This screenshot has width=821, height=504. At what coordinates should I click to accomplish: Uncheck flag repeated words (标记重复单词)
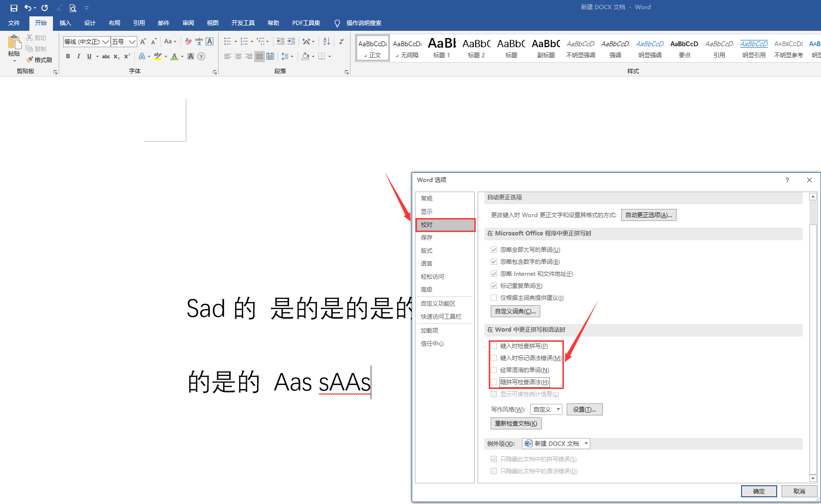(x=494, y=285)
